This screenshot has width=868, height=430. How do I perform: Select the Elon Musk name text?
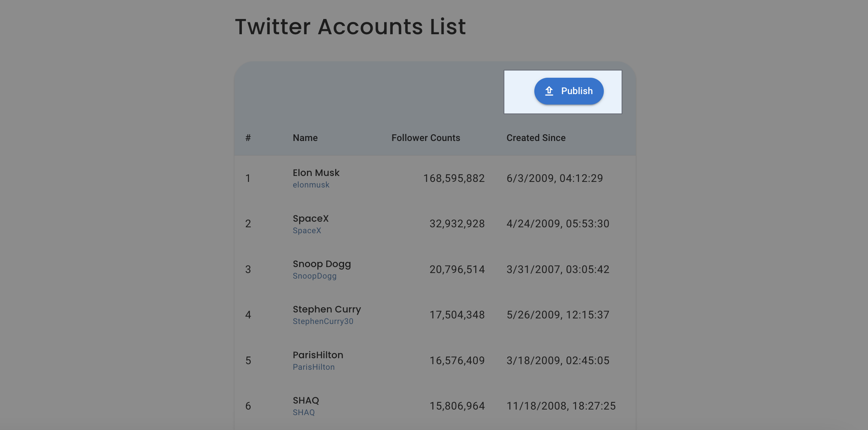point(316,173)
